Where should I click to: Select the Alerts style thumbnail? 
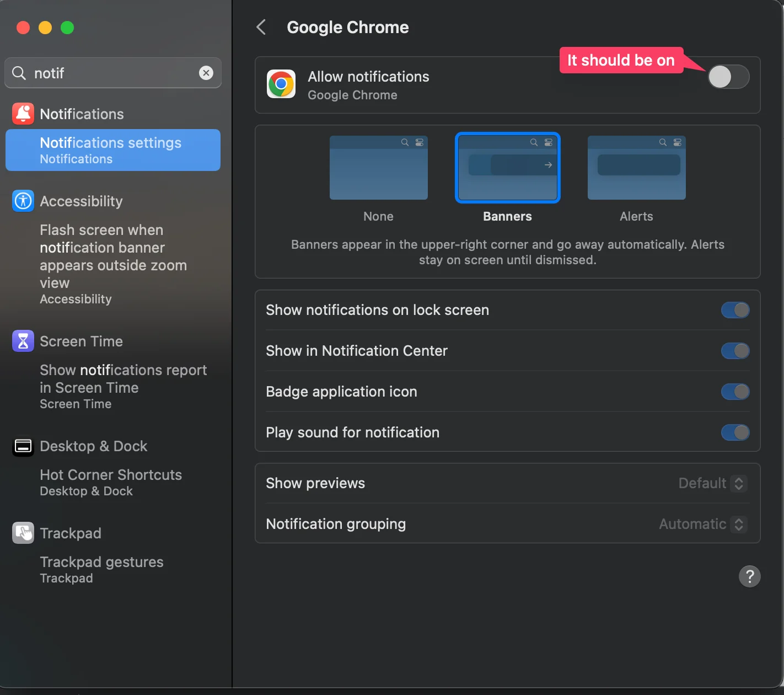(637, 168)
